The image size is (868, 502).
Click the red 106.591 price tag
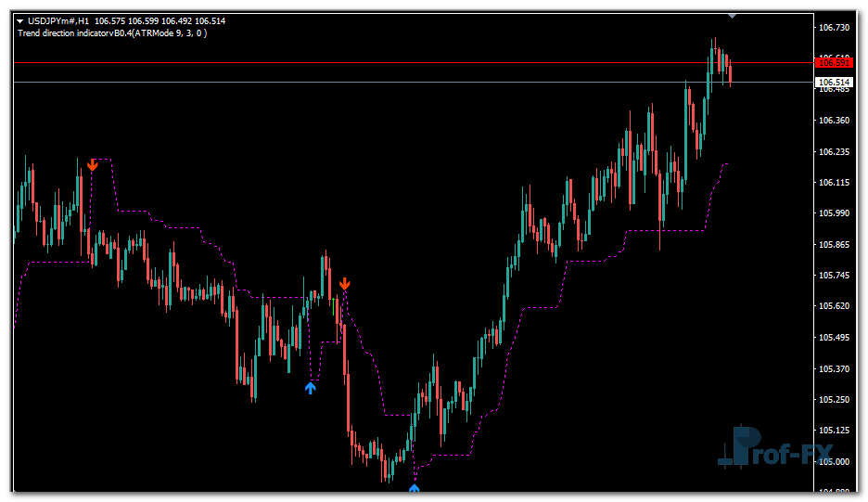coord(833,62)
